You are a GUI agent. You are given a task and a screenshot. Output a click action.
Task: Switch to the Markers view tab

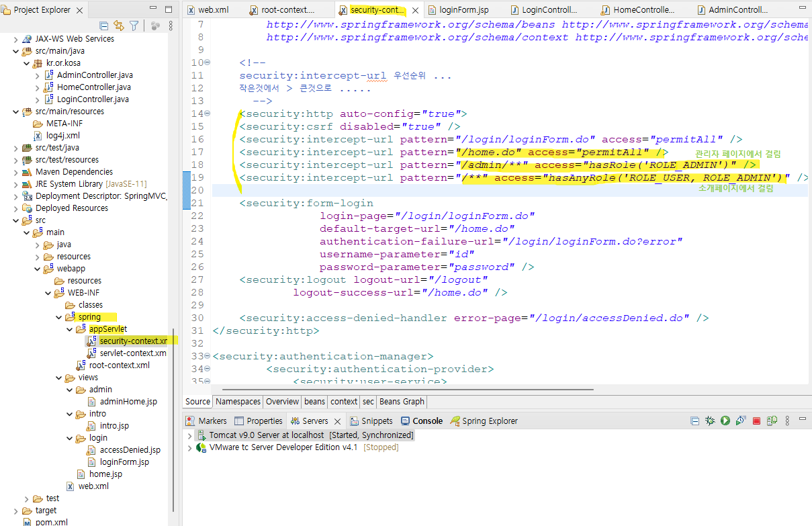(x=207, y=421)
